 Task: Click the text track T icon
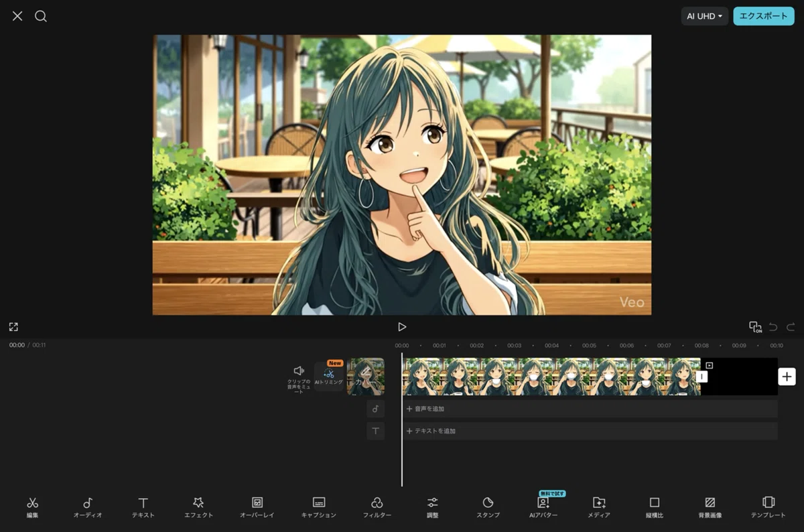tap(375, 431)
